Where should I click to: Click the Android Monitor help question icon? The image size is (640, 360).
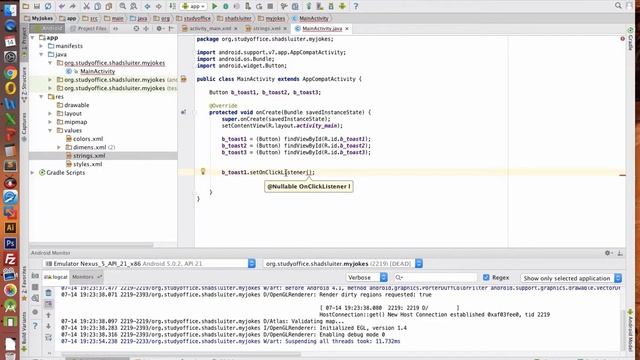tap(35, 326)
